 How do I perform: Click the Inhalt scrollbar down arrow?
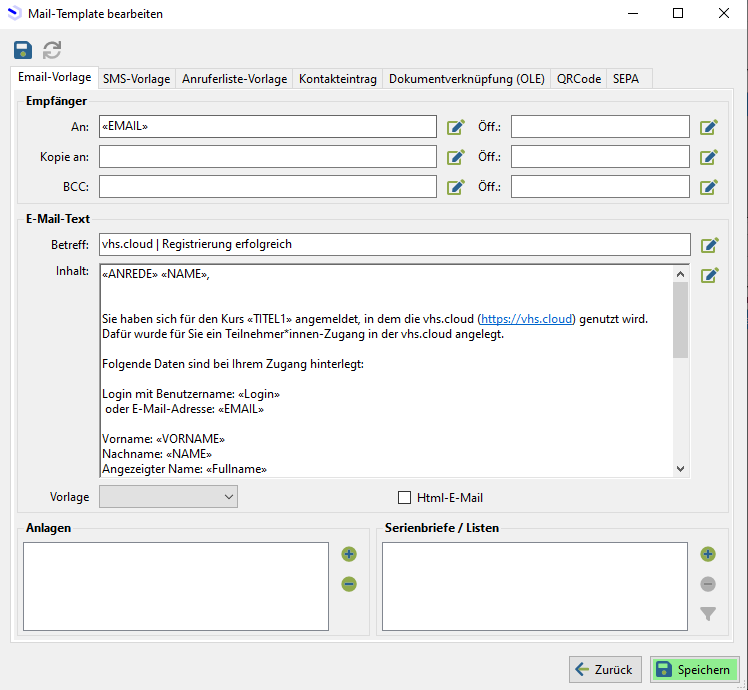[x=681, y=469]
